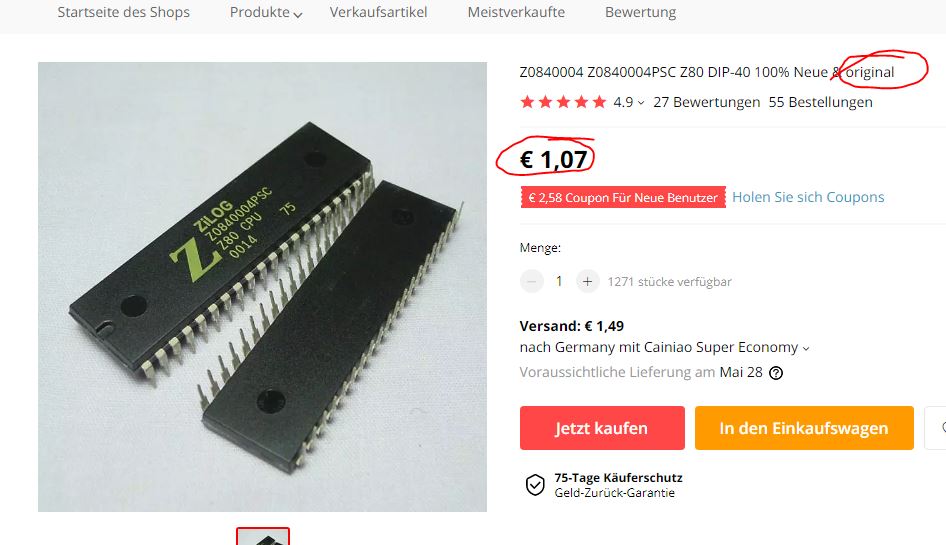The width and height of the screenshot is (946, 545).
Task: Open the 27 Bewertungen reviews link
Action: pyautogui.click(x=706, y=102)
